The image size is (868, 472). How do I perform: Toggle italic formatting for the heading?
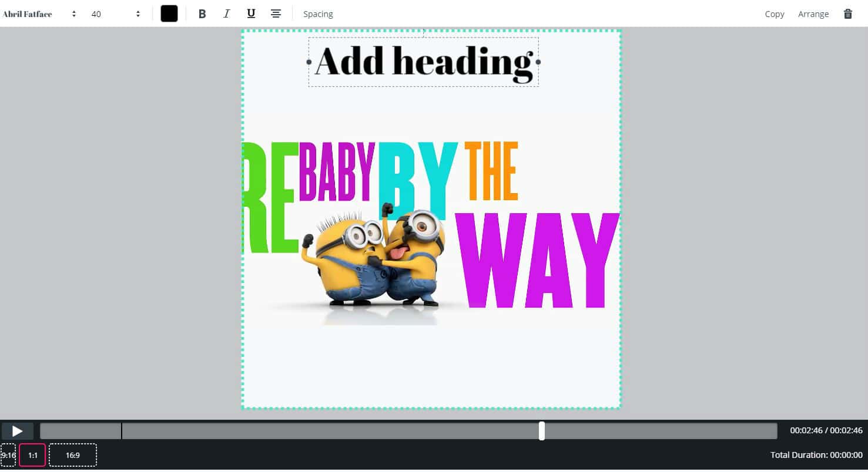[x=227, y=14]
